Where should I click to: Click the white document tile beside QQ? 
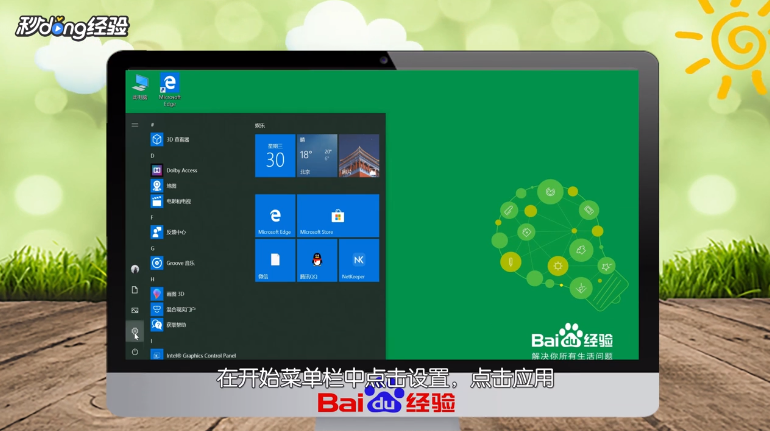275,260
